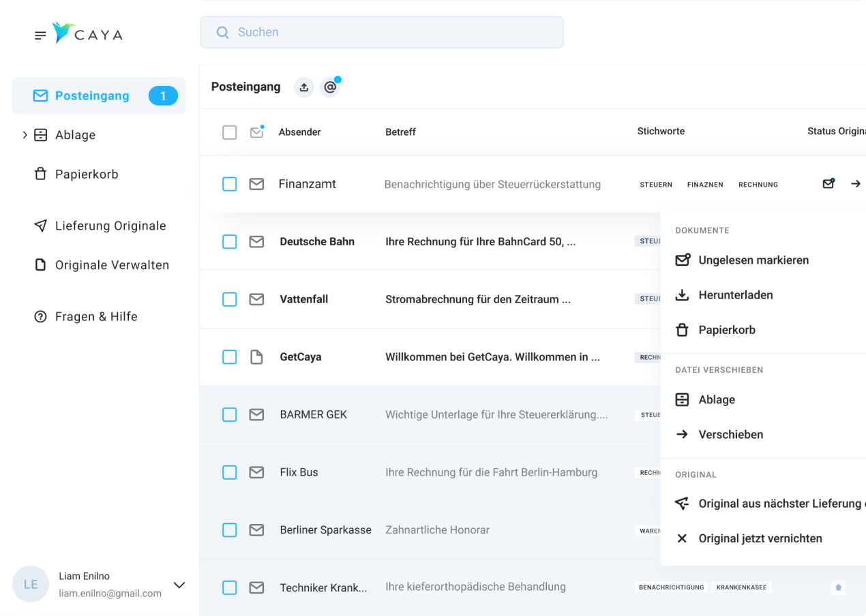This screenshot has width=866, height=616.
Task: Open the Zahnartliche Honorar message
Action: pos(437,529)
